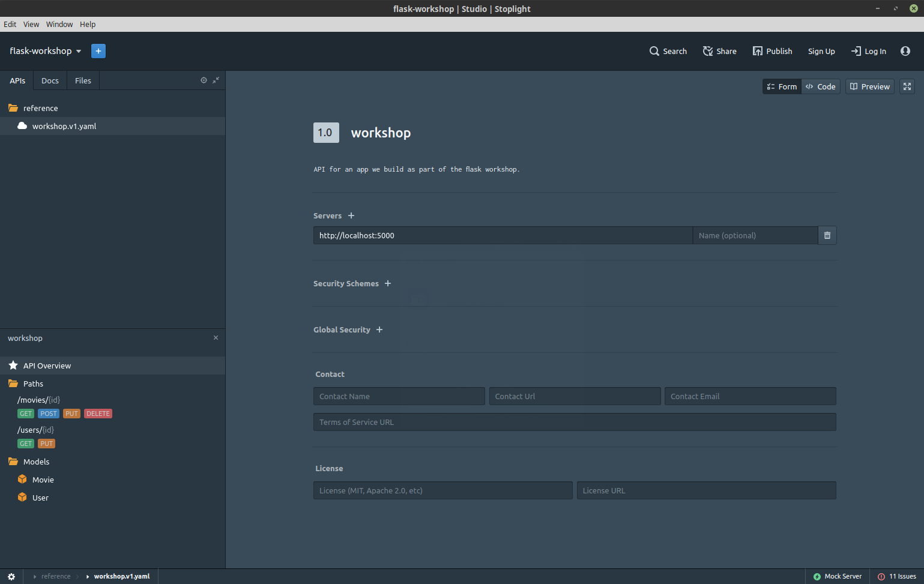The height and width of the screenshot is (584, 924).
Task: Add a security scheme with plus icon
Action: pos(388,283)
